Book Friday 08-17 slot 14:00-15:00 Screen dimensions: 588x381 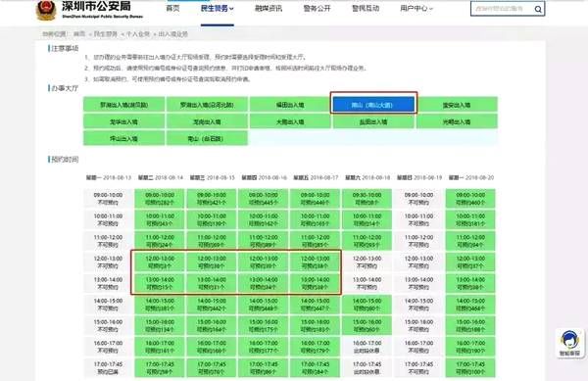point(315,305)
